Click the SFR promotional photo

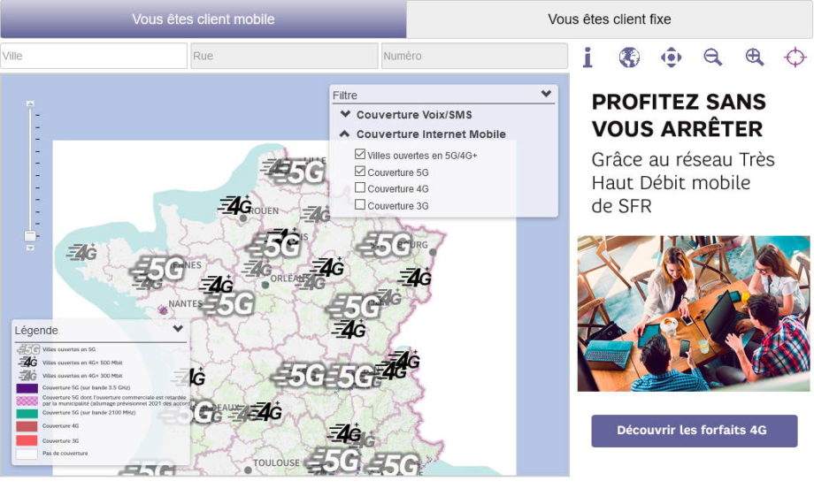(x=694, y=314)
